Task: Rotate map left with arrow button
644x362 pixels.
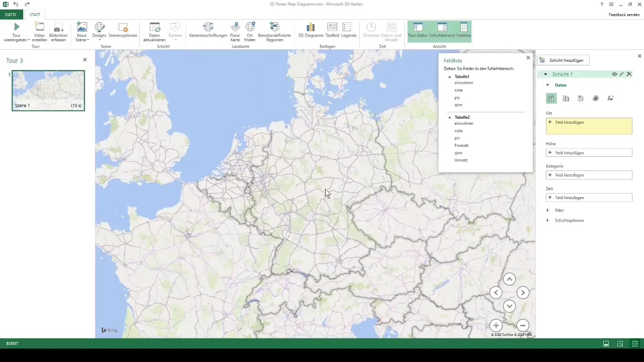Action: click(x=496, y=293)
